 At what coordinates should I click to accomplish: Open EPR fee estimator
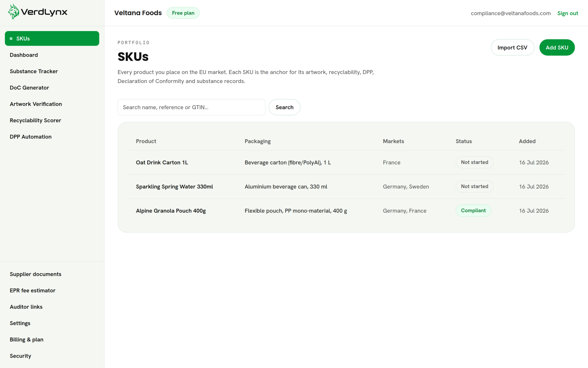pos(33,291)
